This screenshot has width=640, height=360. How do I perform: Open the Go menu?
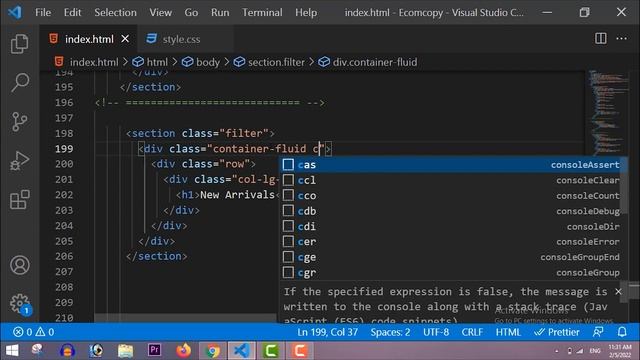coord(191,12)
